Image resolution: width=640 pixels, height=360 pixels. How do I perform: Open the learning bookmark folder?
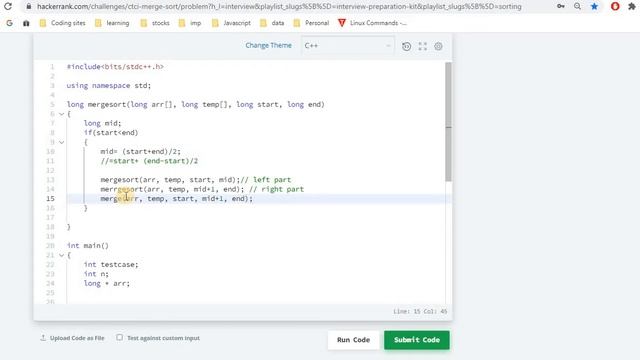[112, 23]
